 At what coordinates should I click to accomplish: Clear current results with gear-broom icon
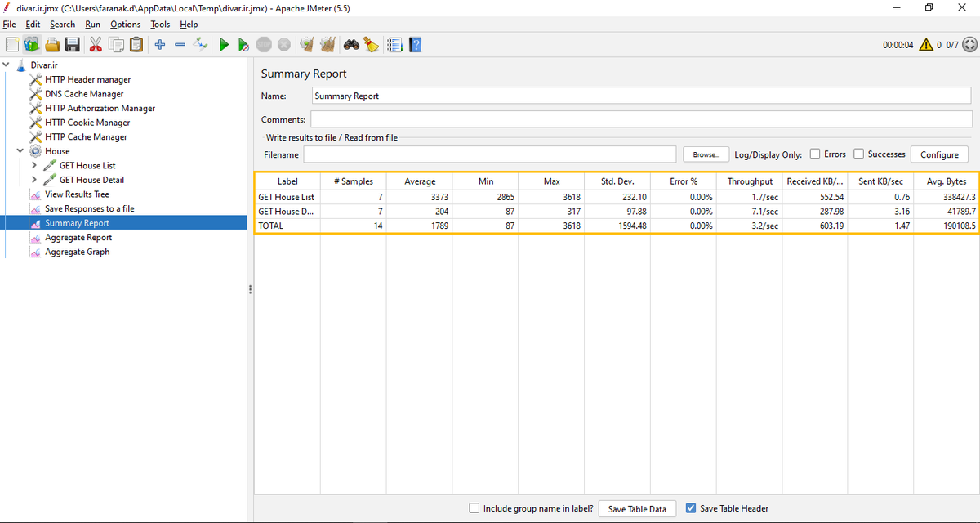click(307, 45)
